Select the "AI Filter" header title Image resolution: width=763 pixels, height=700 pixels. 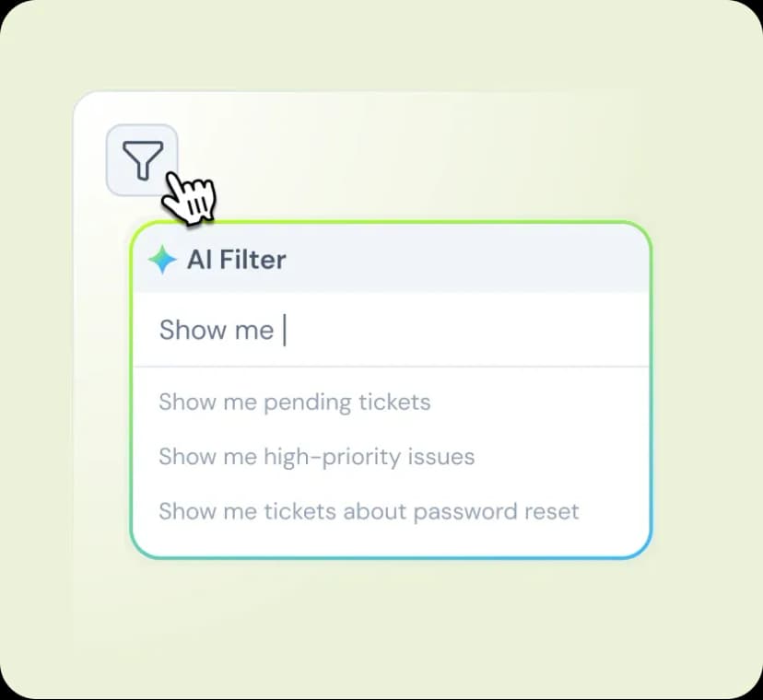(x=236, y=260)
